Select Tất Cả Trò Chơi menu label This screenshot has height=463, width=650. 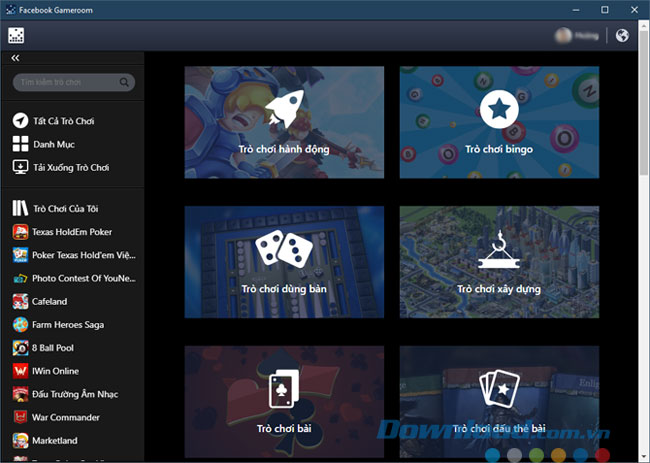point(64,121)
